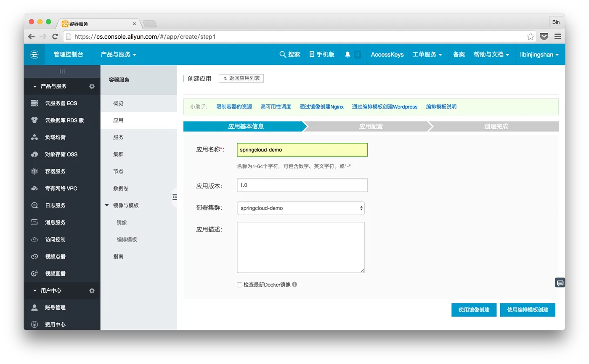
Task: Click the search magnifier icon
Action: [283, 54]
